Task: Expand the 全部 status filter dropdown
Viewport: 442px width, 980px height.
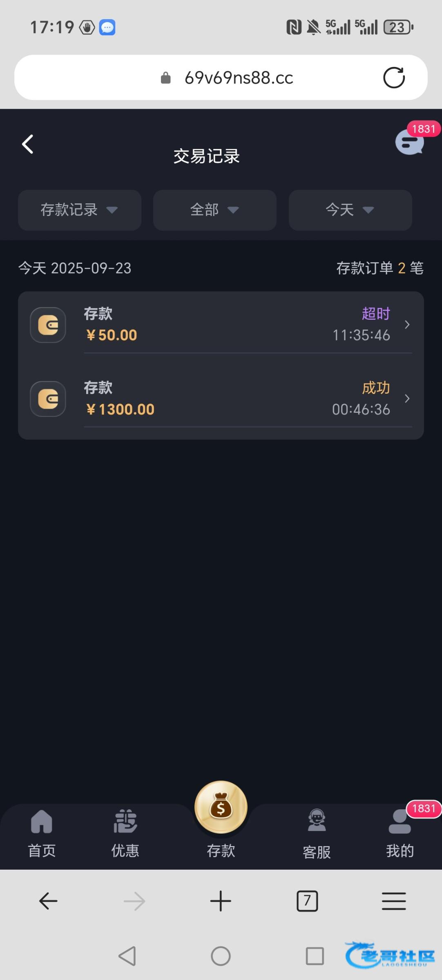Action: pos(215,210)
